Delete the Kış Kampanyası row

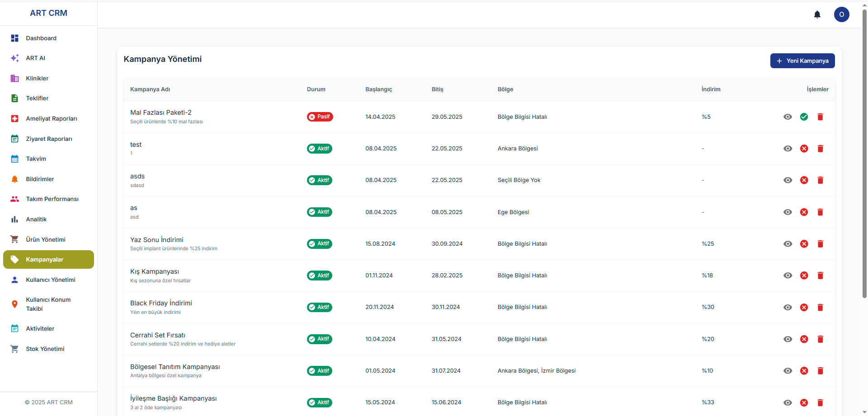click(820, 276)
